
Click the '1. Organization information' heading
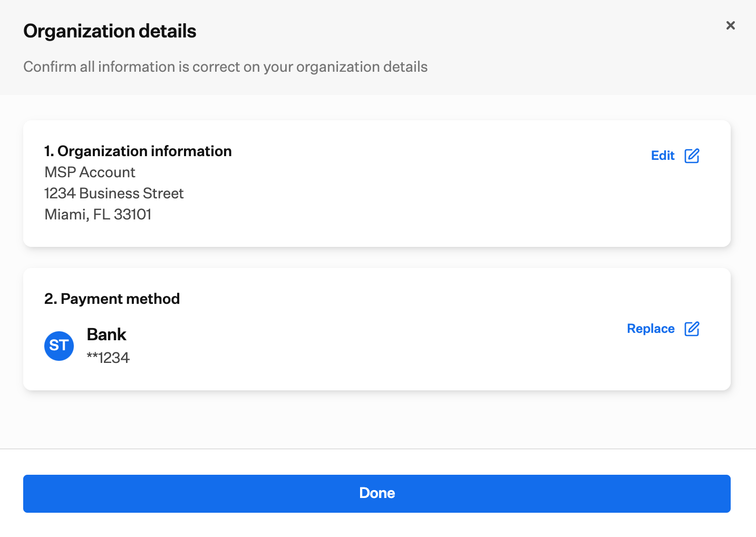(x=138, y=151)
